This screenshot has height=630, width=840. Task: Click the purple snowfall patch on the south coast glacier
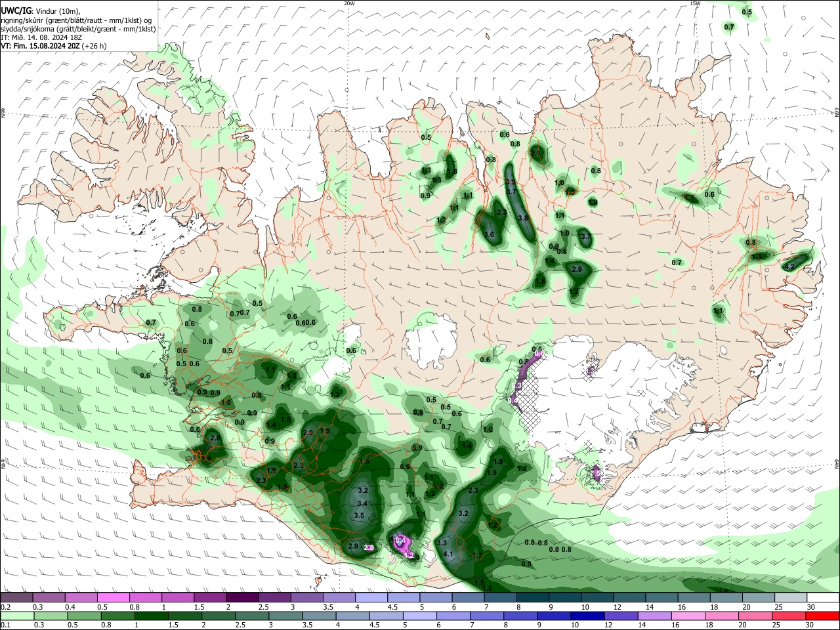404,546
